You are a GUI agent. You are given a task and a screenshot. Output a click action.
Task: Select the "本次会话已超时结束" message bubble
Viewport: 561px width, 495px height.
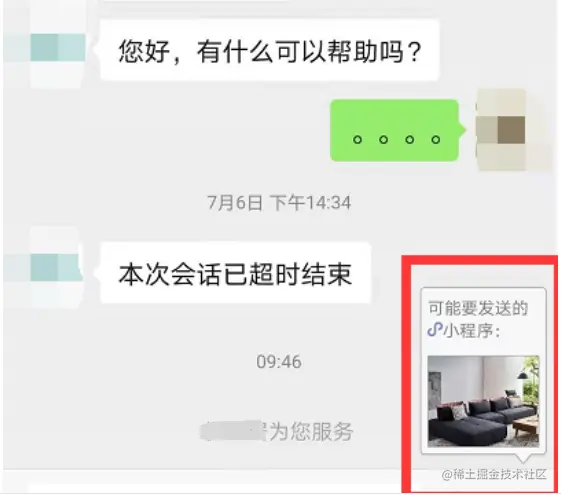pos(235,273)
